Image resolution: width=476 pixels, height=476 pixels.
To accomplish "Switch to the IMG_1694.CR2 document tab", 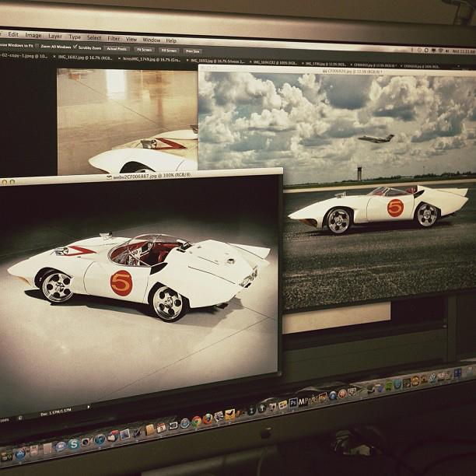I will 275,62.
